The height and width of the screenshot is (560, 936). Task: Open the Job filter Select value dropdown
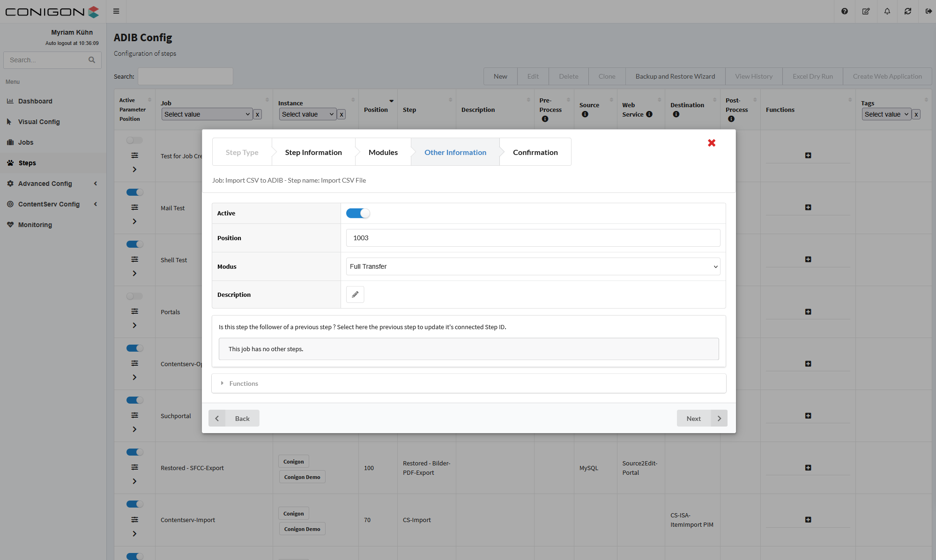pos(207,114)
